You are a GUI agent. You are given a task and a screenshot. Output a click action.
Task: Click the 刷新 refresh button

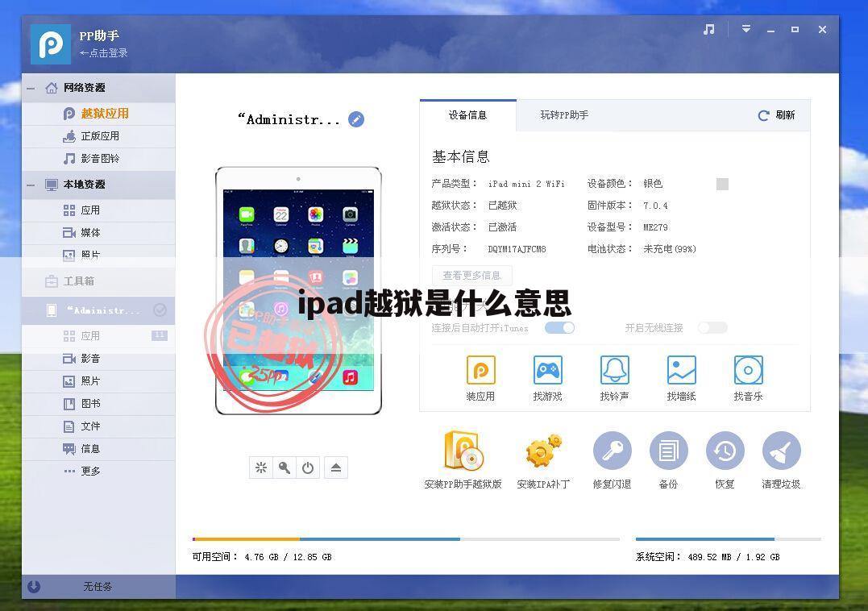pos(776,115)
